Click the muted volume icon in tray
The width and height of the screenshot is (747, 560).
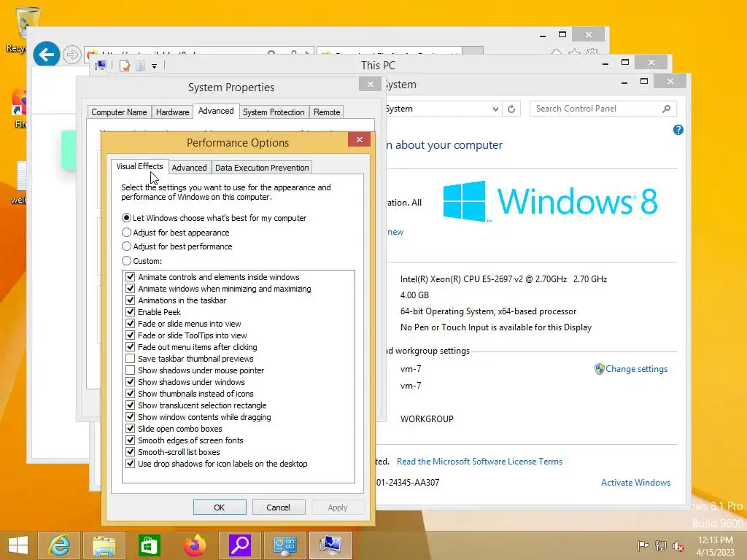678,546
